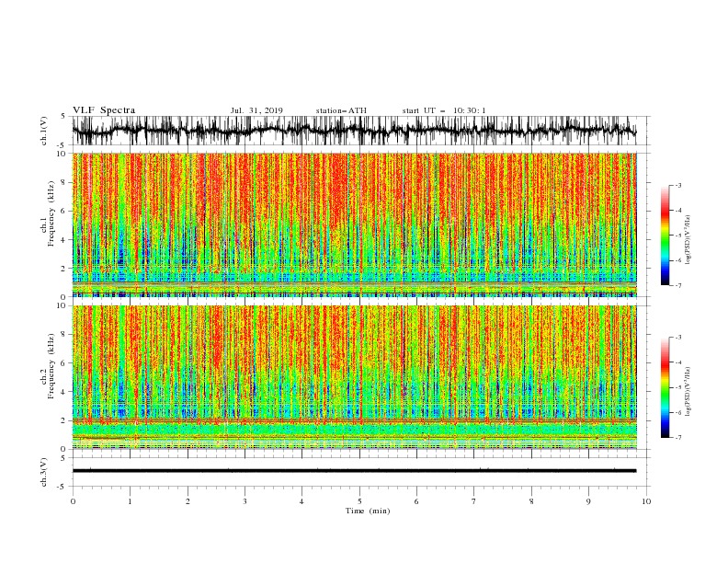The image size is (728, 563).
Task: Click inside the ch.2 spectrogram panel
Action: pos(354,377)
